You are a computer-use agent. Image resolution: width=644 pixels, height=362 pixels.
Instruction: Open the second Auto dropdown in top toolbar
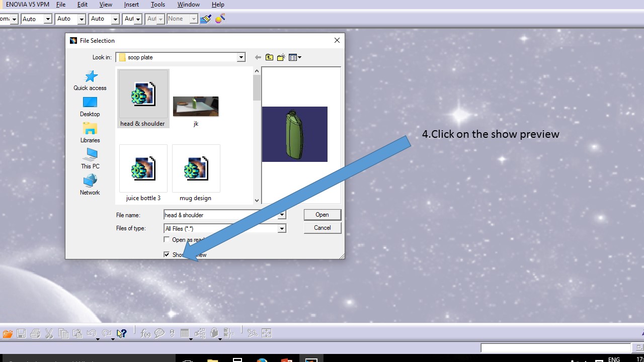tap(82, 19)
